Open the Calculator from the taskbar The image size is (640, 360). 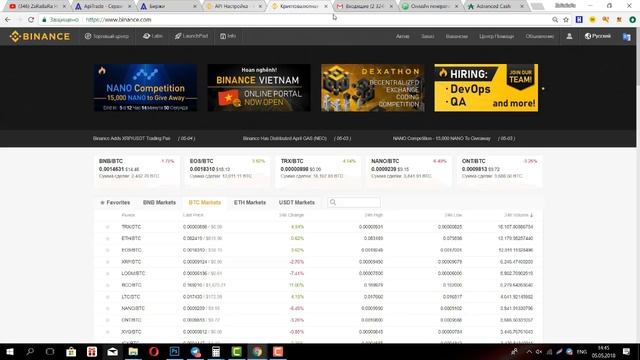(x=216, y=351)
